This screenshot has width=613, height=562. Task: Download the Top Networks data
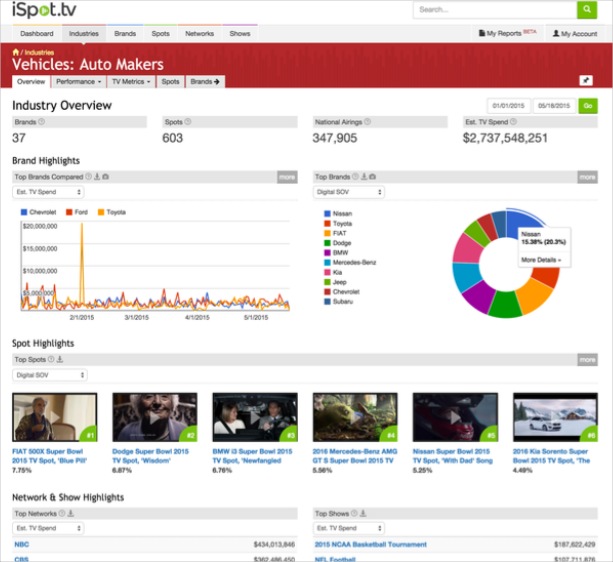point(71,513)
